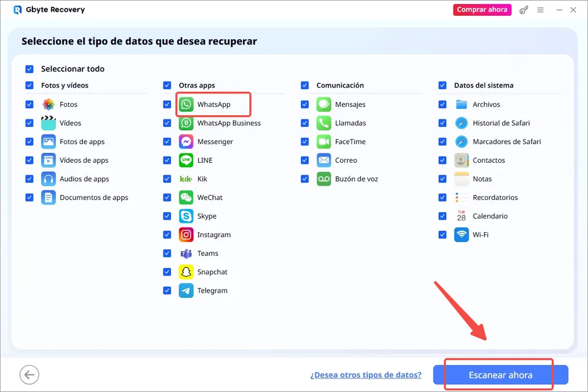Click the Gbyte Recovery logo
This screenshot has width=588, height=392.
pyautogui.click(x=17, y=10)
